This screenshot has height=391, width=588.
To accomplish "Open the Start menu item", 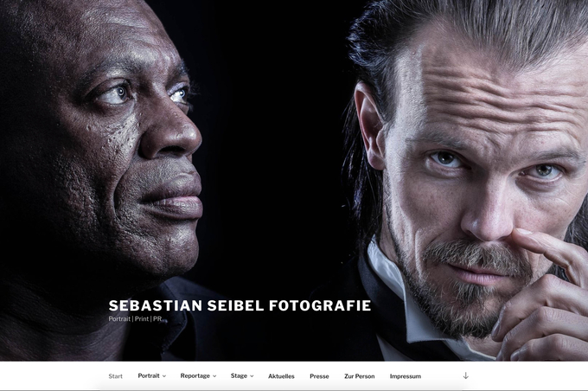I will [116, 376].
